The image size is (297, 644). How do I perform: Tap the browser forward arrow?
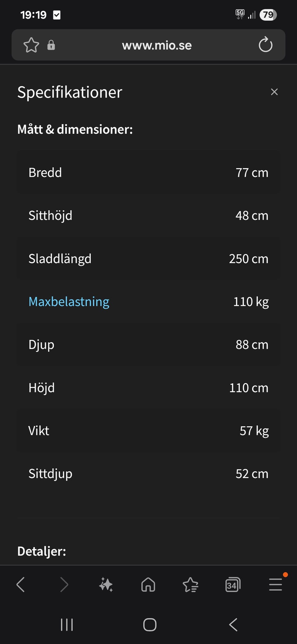pos(64,585)
